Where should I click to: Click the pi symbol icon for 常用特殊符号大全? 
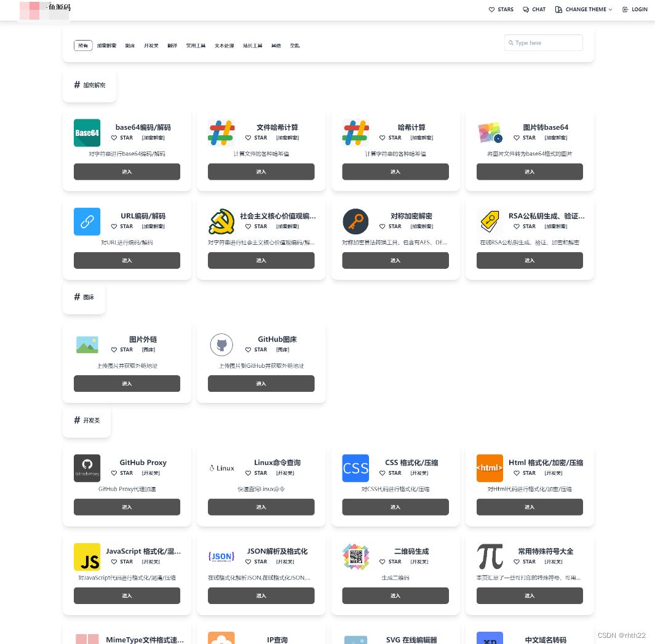(x=490, y=557)
